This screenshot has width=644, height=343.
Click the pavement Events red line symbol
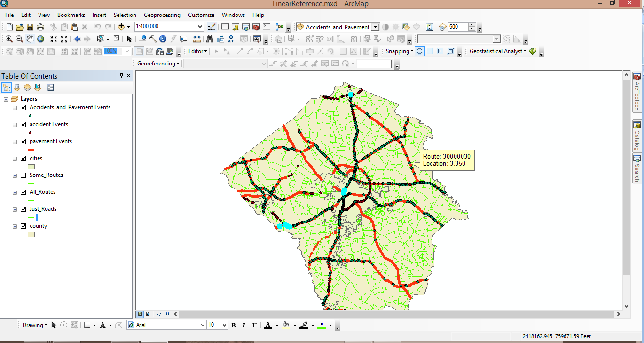coord(31,150)
